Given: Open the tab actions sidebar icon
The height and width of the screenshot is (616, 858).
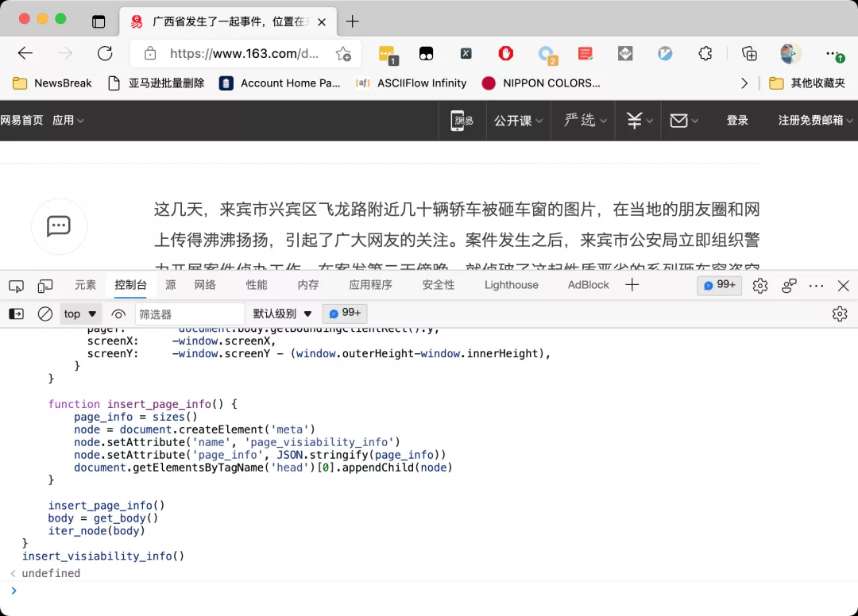Looking at the screenshot, I should coord(99,22).
